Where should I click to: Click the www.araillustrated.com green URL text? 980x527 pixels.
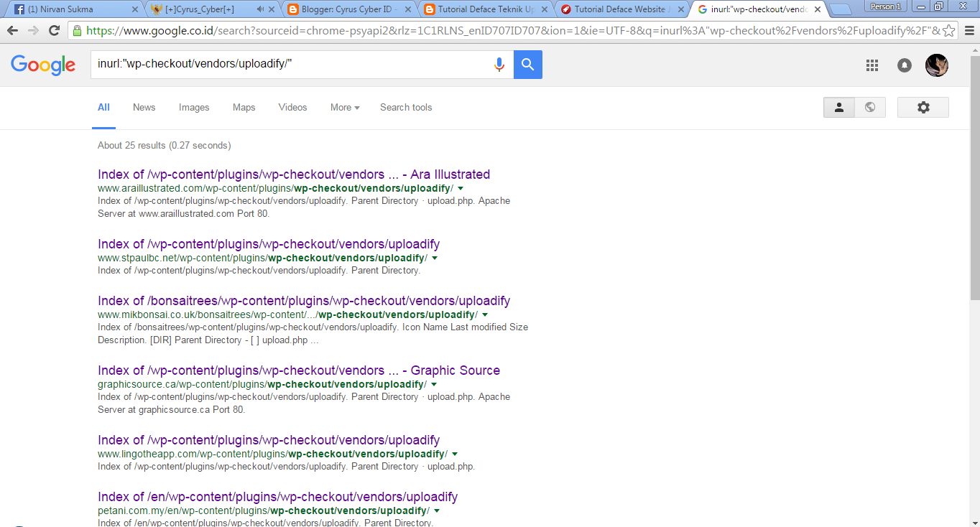pyautogui.click(x=275, y=188)
